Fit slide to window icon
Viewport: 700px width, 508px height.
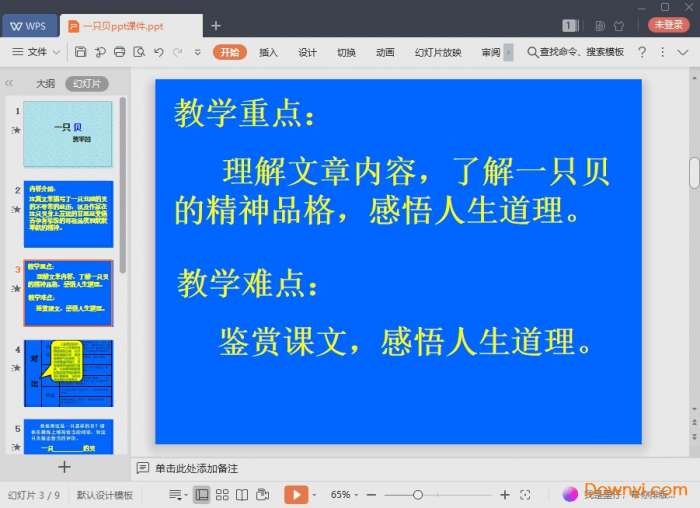coord(525,495)
